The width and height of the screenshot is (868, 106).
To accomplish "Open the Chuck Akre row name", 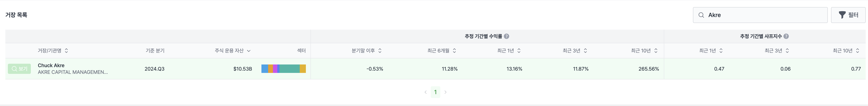I will click(51, 65).
